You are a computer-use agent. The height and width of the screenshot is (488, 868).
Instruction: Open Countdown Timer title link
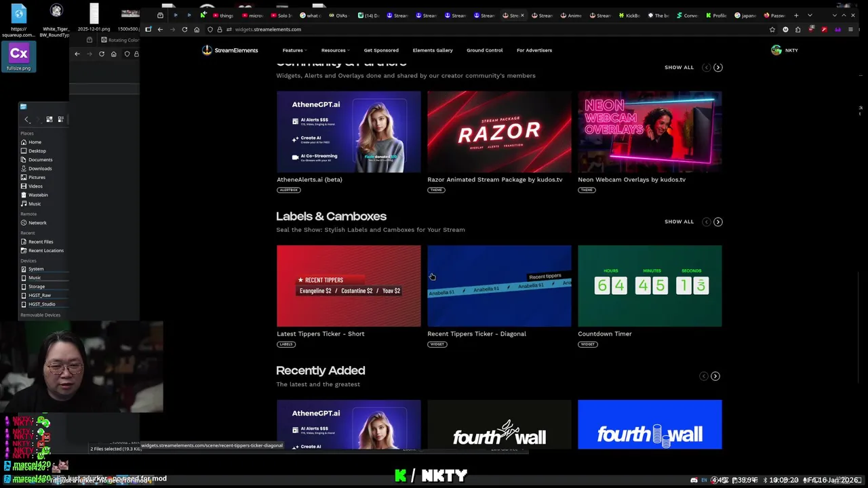coord(605,333)
